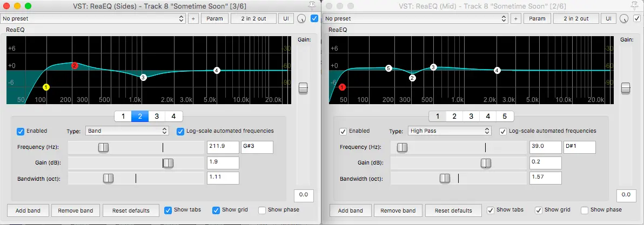Click band point 3 on Sides EQ graph
The image size is (644, 225).
[x=143, y=78]
